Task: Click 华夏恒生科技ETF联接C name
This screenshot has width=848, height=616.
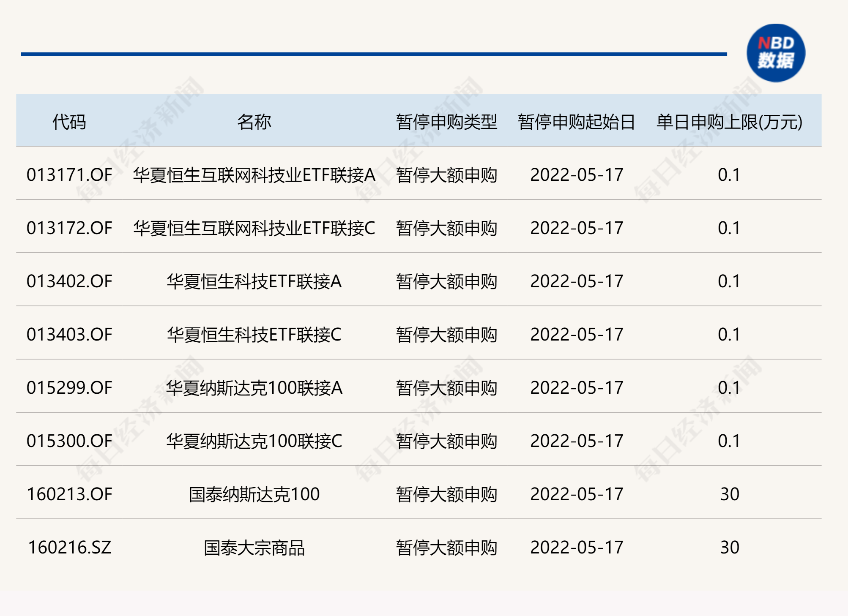Action: pyautogui.click(x=254, y=335)
